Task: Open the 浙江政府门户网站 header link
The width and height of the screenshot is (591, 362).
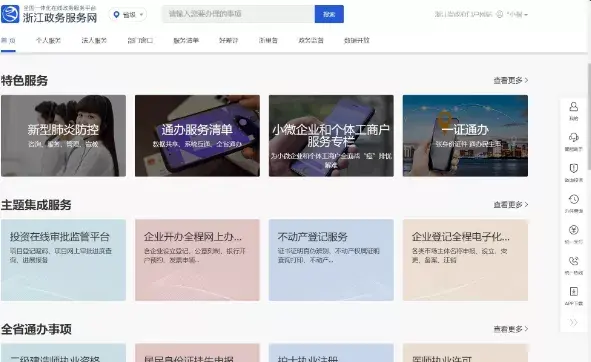Action: (463, 14)
